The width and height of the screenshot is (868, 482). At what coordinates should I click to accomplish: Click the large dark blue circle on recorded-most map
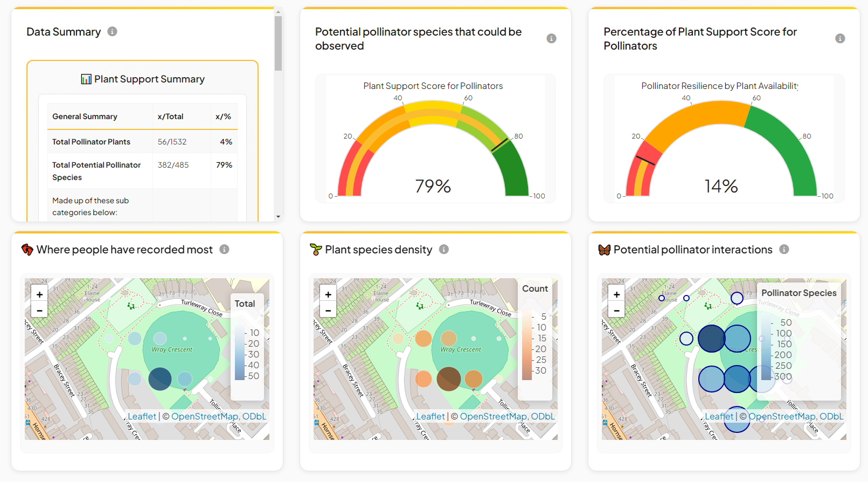pyautogui.click(x=159, y=378)
